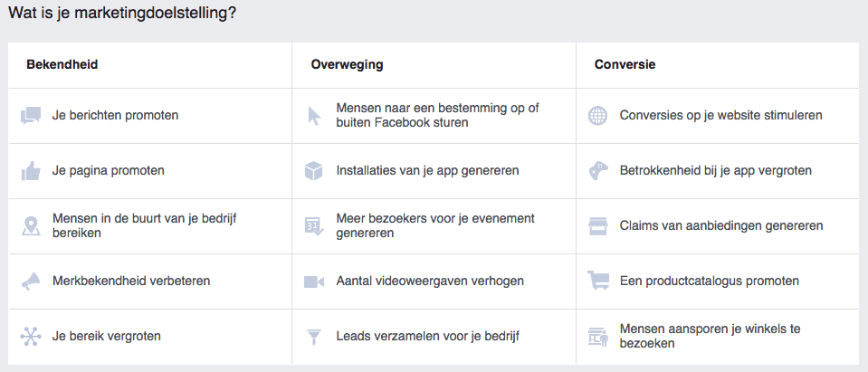
Task: Click the game controller icon for app engagement
Action: tap(597, 170)
